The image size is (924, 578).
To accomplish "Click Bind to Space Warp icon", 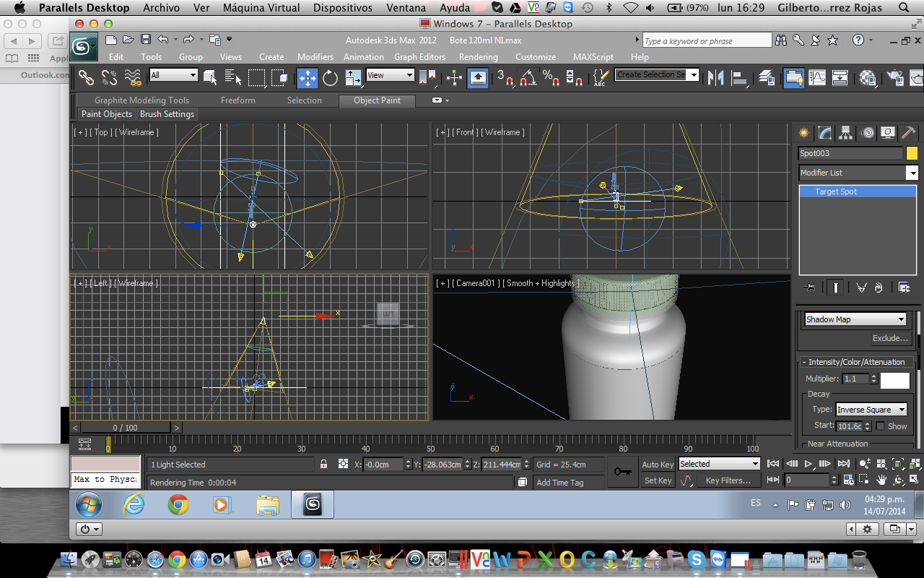I will pos(133,77).
